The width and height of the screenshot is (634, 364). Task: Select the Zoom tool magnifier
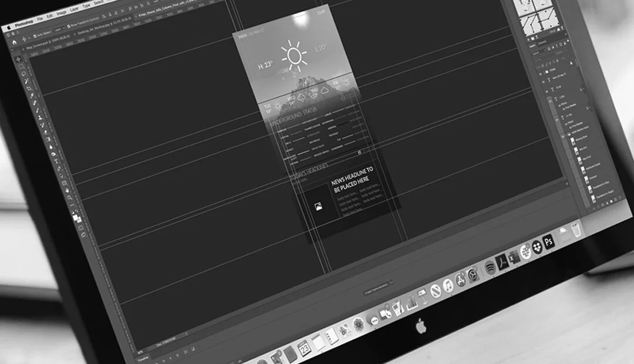pos(69,198)
